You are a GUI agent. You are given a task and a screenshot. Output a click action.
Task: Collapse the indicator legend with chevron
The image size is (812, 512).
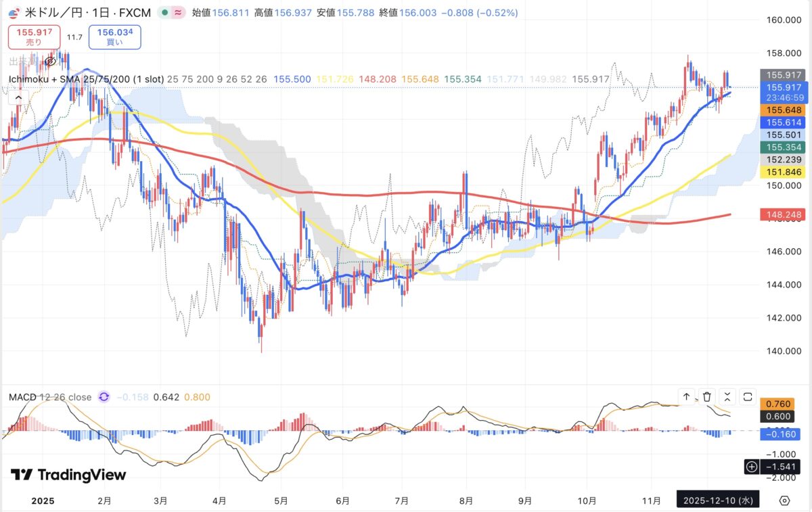pos(18,97)
